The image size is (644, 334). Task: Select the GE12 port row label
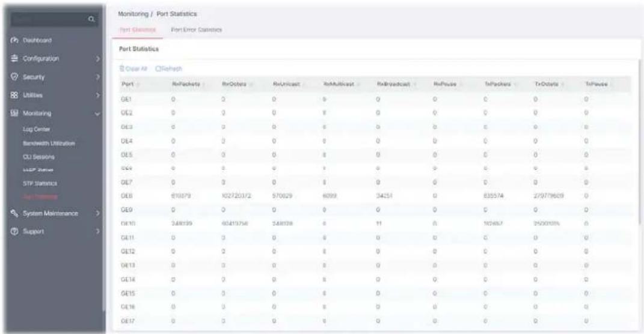[x=127, y=251]
